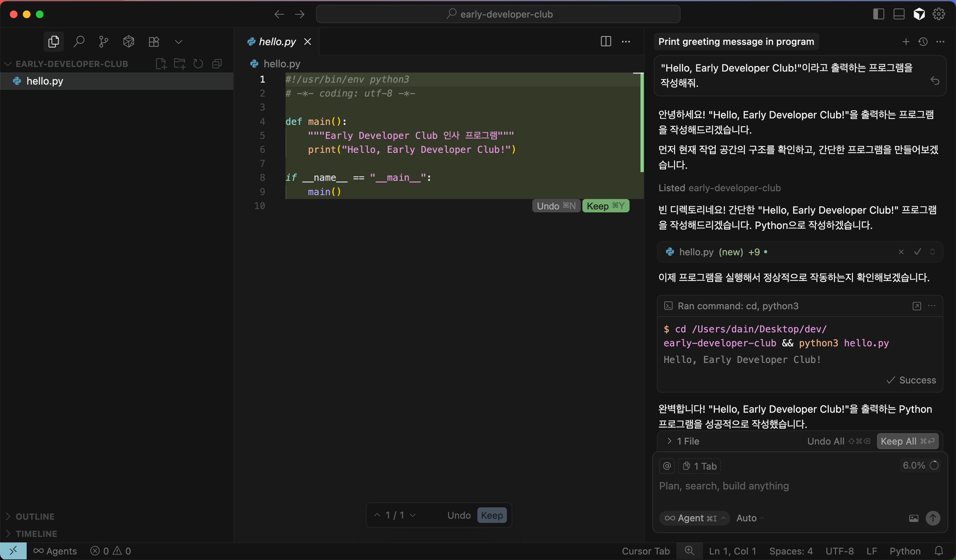Image resolution: width=956 pixels, height=560 pixels.
Task: Expand the OUTLINE section
Action: 35,516
